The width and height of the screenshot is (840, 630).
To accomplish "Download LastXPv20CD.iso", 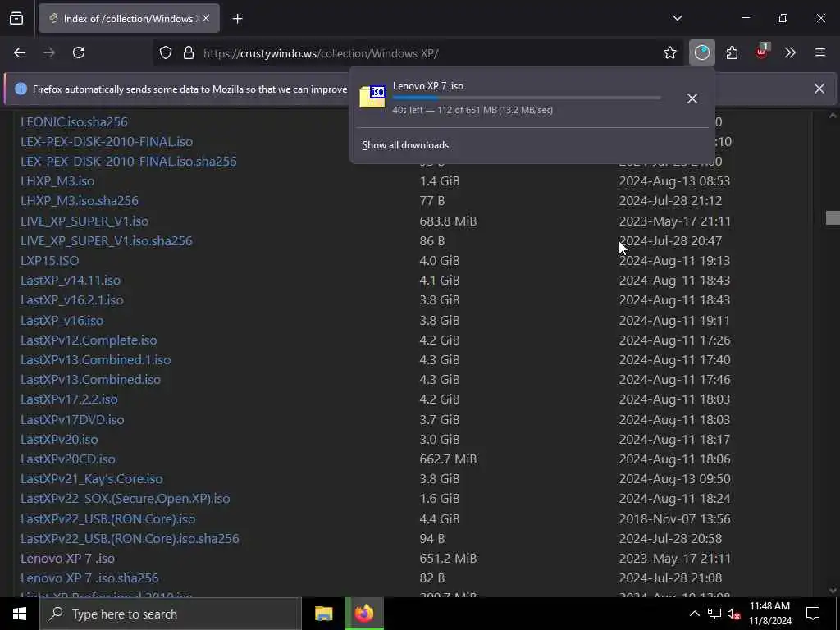I will (x=68, y=459).
